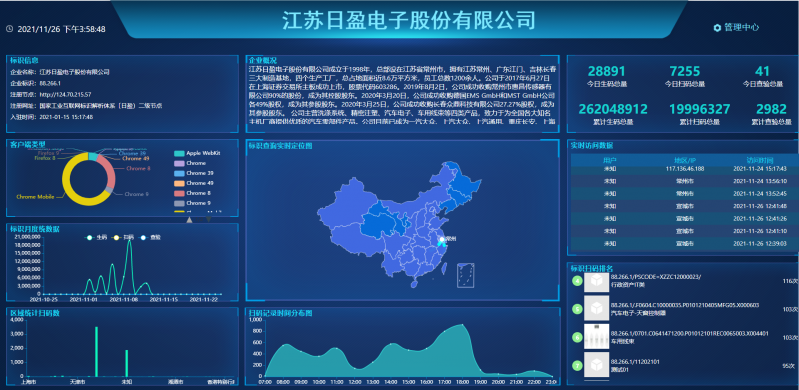The width and height of the screenshot is (799, 390).
Task: Click the 管理中心 link
Action: [741, 28]
